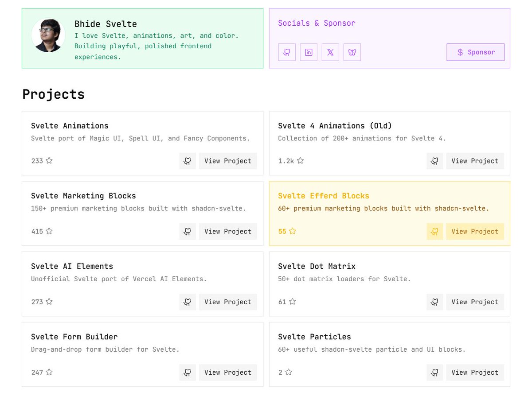Click the Svelte AI Elements title
Image resolution: width=532 pixels, height=396 pixels.
click(72, 266)
